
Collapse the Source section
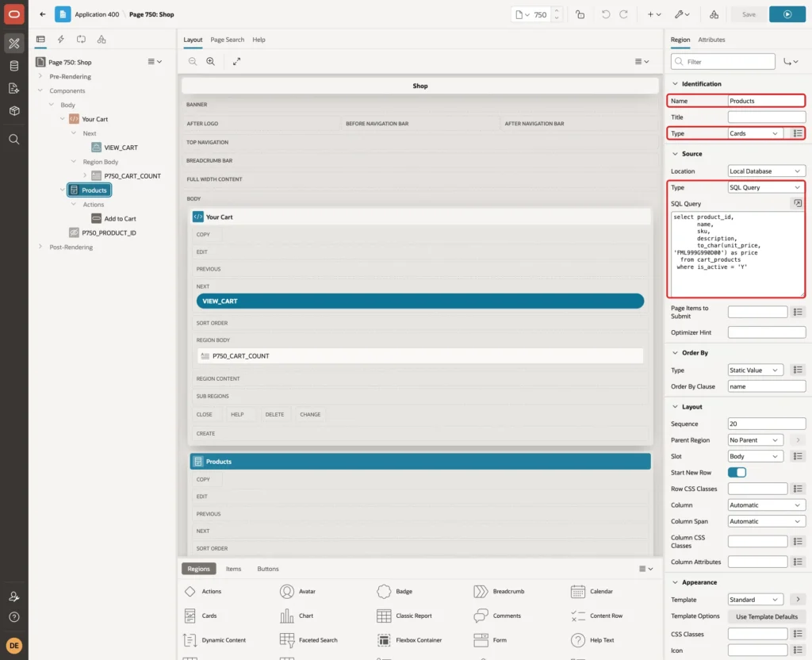(x=675, y=154)
